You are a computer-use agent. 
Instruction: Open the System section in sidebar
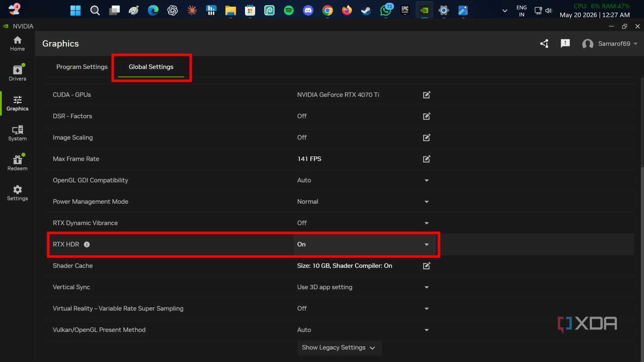point(17,133)
